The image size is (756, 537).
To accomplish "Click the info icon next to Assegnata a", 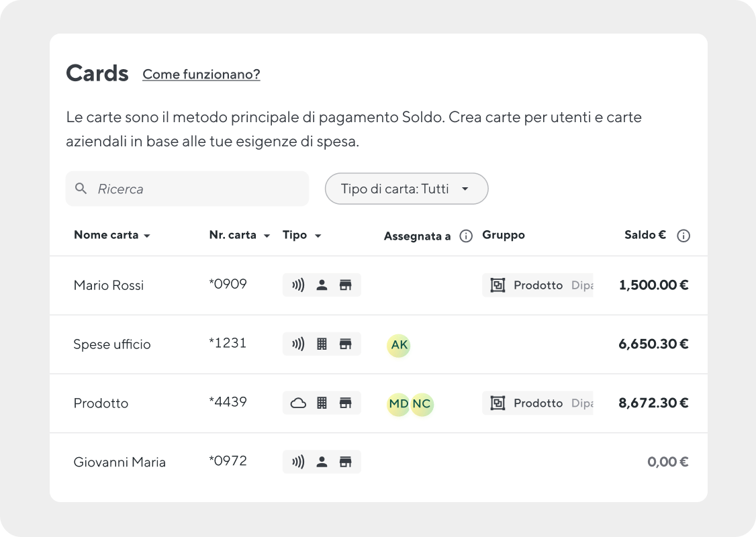I will pyautogui.click(x=466, y=236).
